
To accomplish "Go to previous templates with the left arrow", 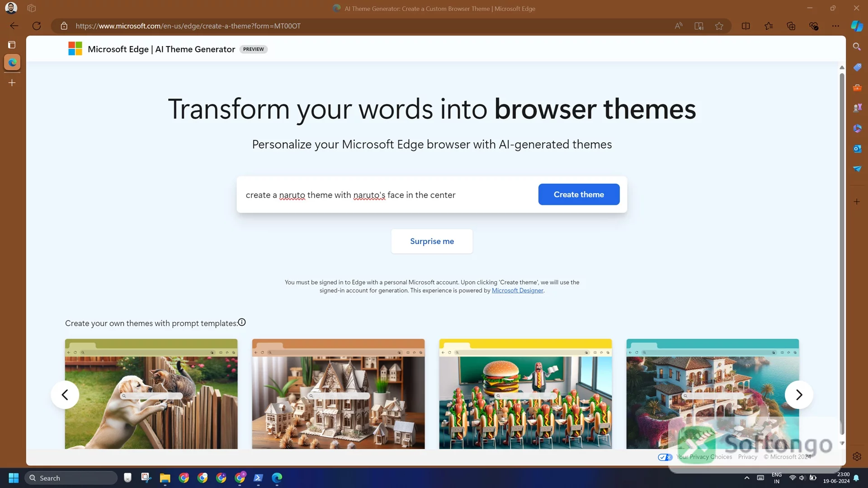I will tap(65, 395).
